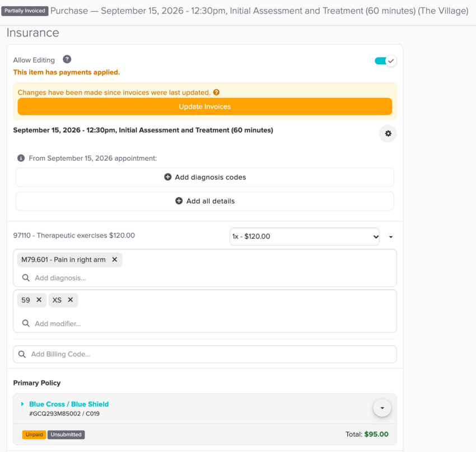Open the 1x - $120.00 quantity dropdown

click(x=305, y=237)
